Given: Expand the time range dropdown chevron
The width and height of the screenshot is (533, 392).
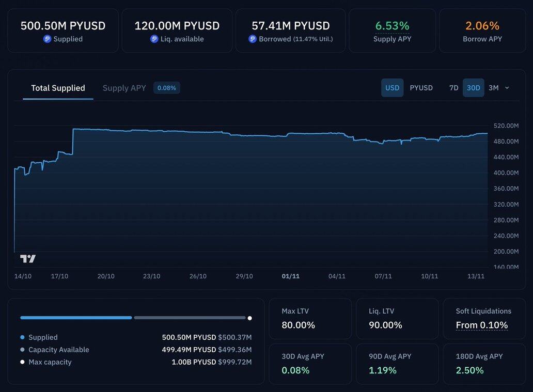Looking at the screenshot, I should click(x=507, y=88).
